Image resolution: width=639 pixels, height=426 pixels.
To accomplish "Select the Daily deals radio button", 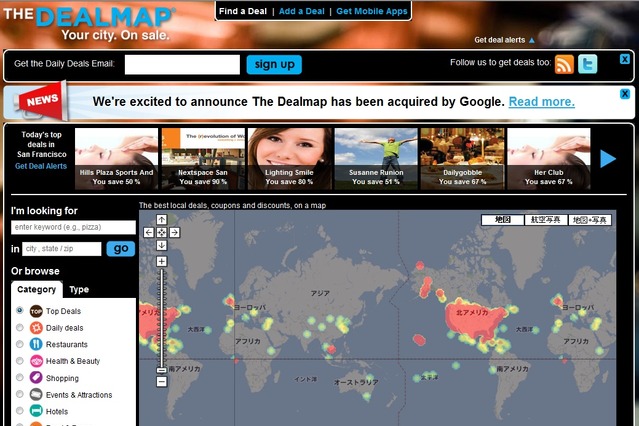I will [20, 327].
